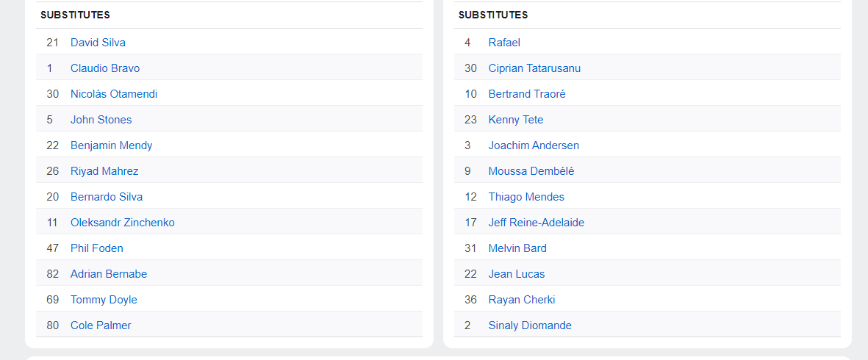The image size is (868, 360).
Task: Select John Stones from substitutes
Action: click(101, 120)
